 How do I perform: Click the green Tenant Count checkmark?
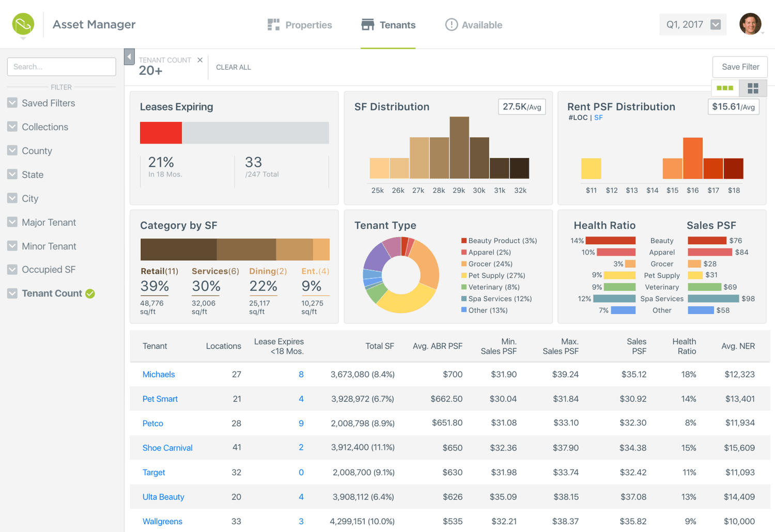point(90,293)
